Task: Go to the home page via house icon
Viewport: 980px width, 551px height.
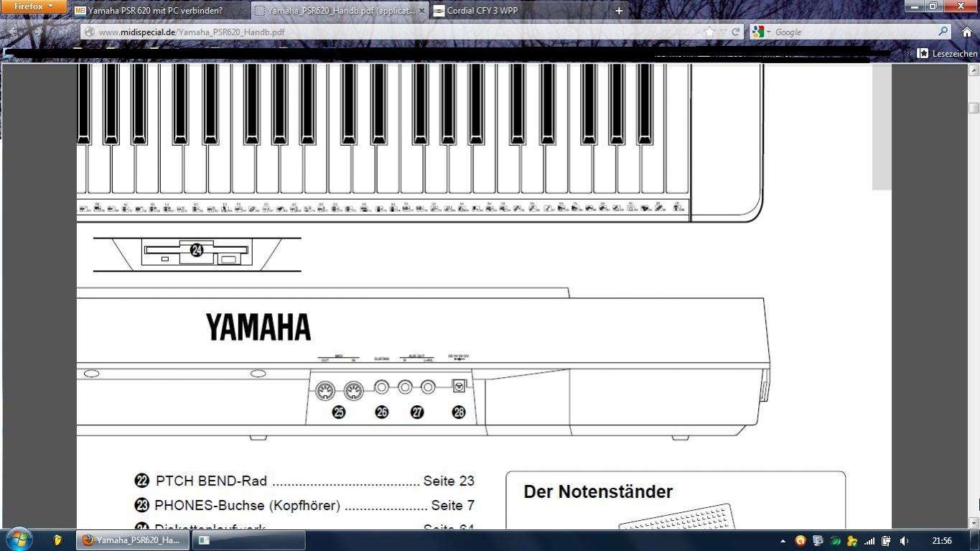Action: click(x=966, y=32)
